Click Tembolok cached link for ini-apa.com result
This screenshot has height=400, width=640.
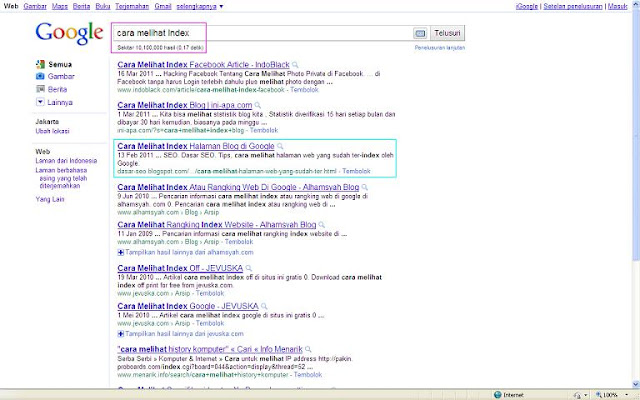click(x=264, y=131)
